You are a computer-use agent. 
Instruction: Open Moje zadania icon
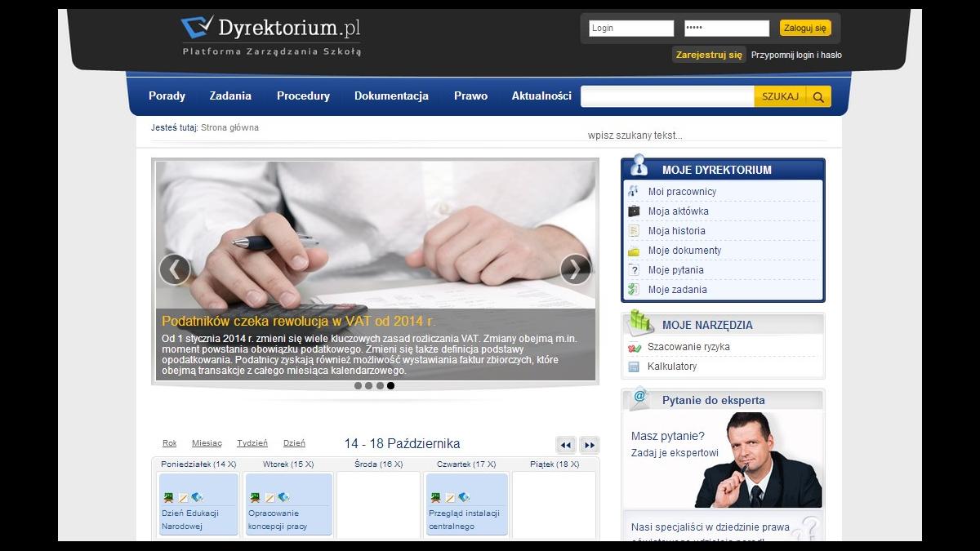(x=634, y=290)
